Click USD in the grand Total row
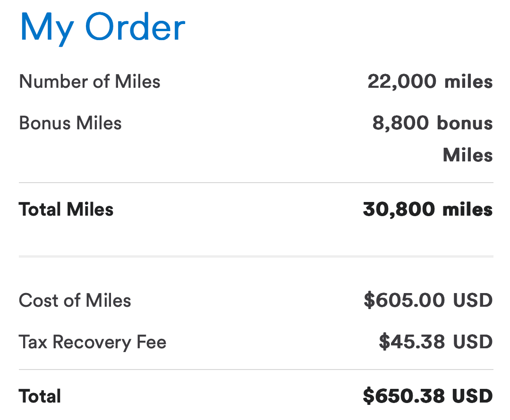The width and height of the screenshot is (510, 420). tap(473, 396)
